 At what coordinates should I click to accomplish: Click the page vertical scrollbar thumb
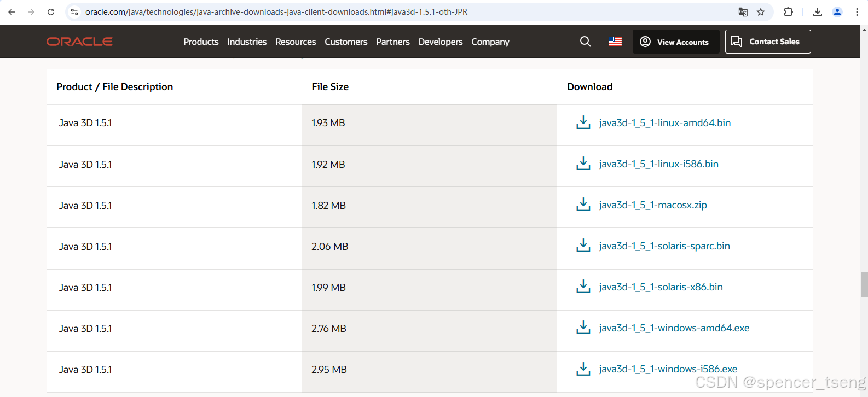864,285
